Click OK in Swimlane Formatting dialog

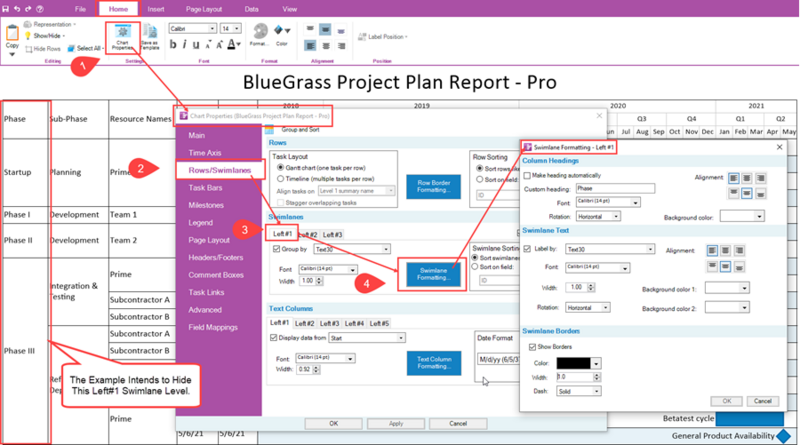[727, 401]
